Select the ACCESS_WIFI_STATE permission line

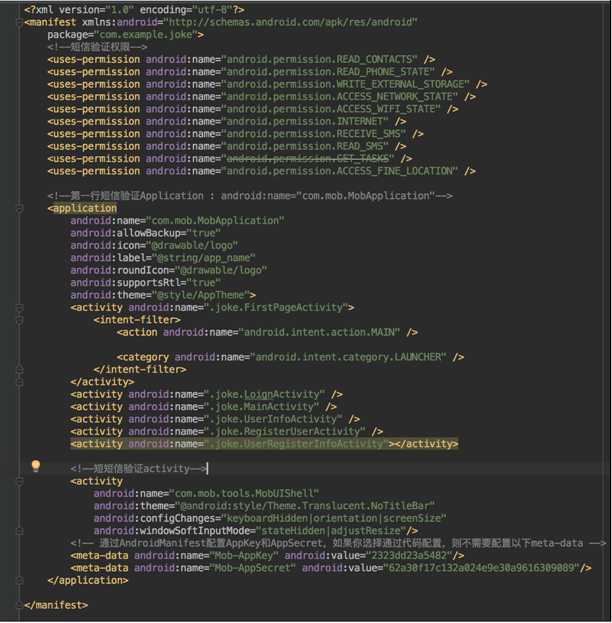[x=253, y=109]
